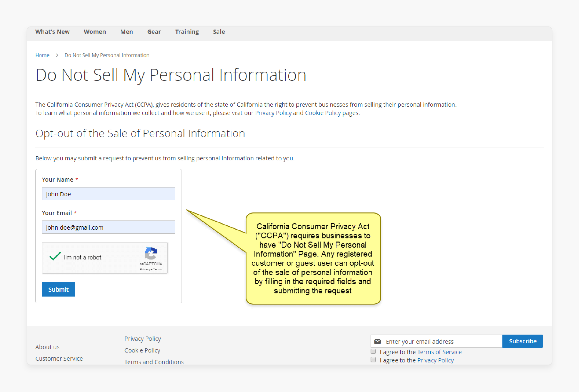The width and height of the screenshot is (579, 392).
Task: Click the Subscribe button
Action: [523, 341]
